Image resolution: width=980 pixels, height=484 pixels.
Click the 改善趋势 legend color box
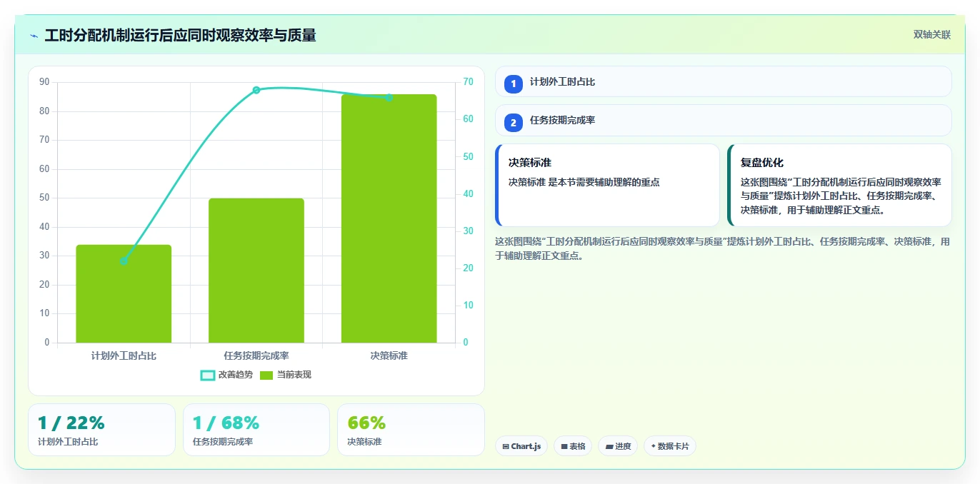coord(208,375)
